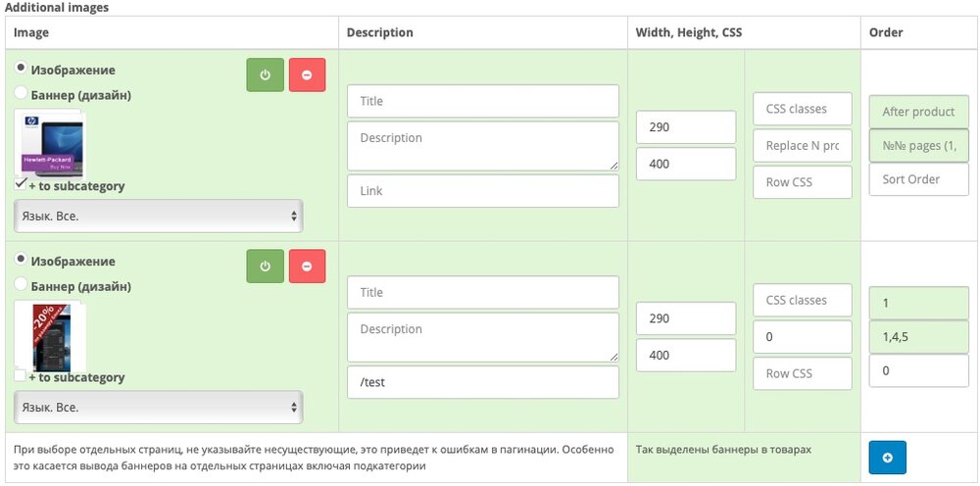Select 'Изображение' radio in second row
Screen dimensions: 980x486
[21, 260]
